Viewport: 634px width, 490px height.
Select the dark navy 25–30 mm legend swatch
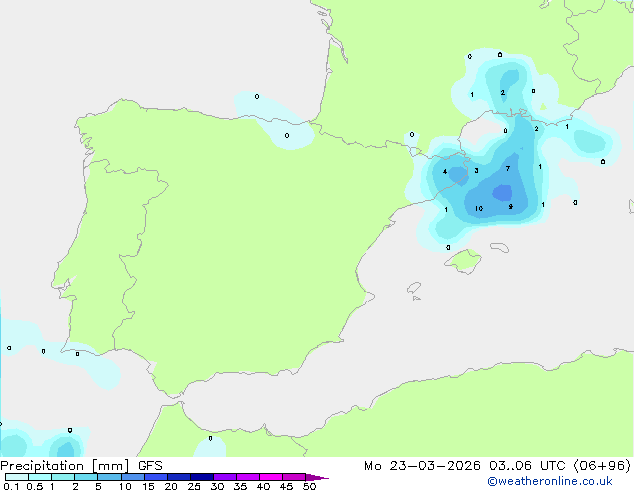point(201,477)
